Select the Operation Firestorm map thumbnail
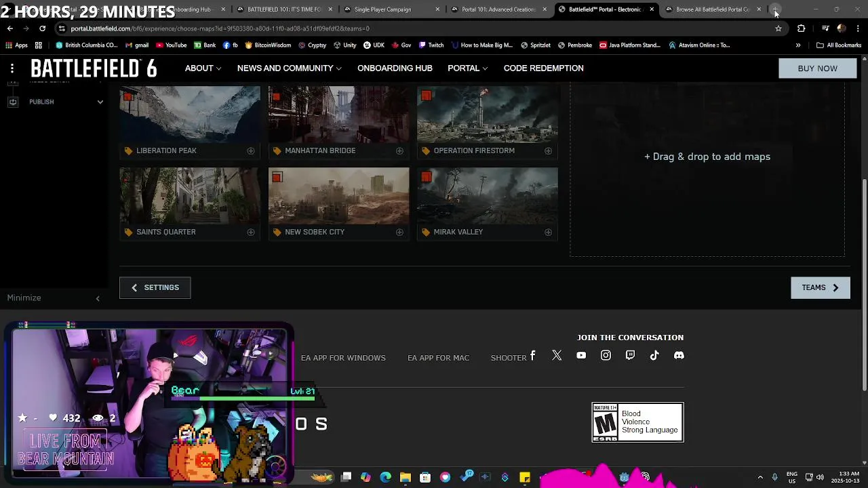 pyautogui.click(x=488, y=115)
